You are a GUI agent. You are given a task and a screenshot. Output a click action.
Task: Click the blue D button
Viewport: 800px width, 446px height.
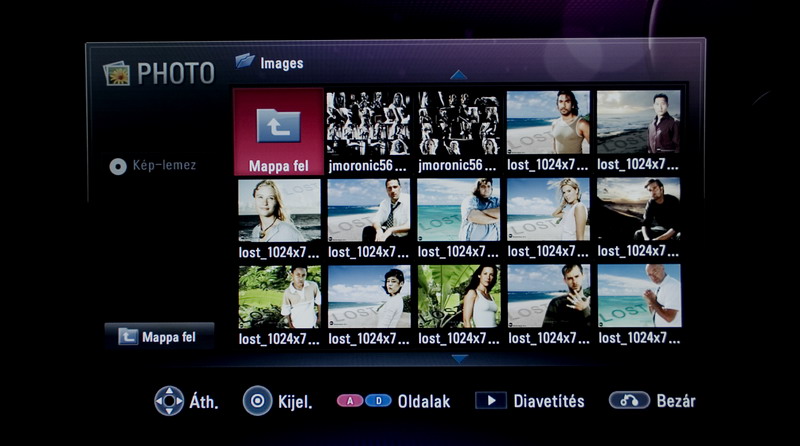pyautogui.click(x=379, y=401)
